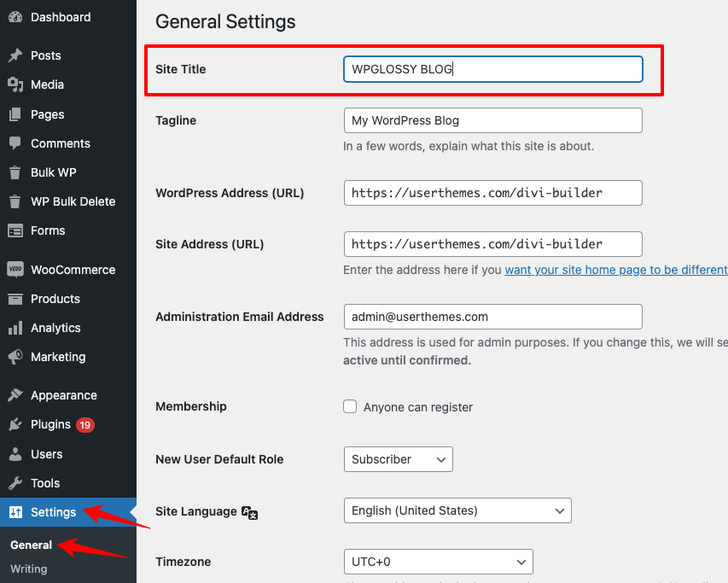Open the WP Bulk Delete menu label
This screenshot has width=728, height=583.
(x=73, y=201)
